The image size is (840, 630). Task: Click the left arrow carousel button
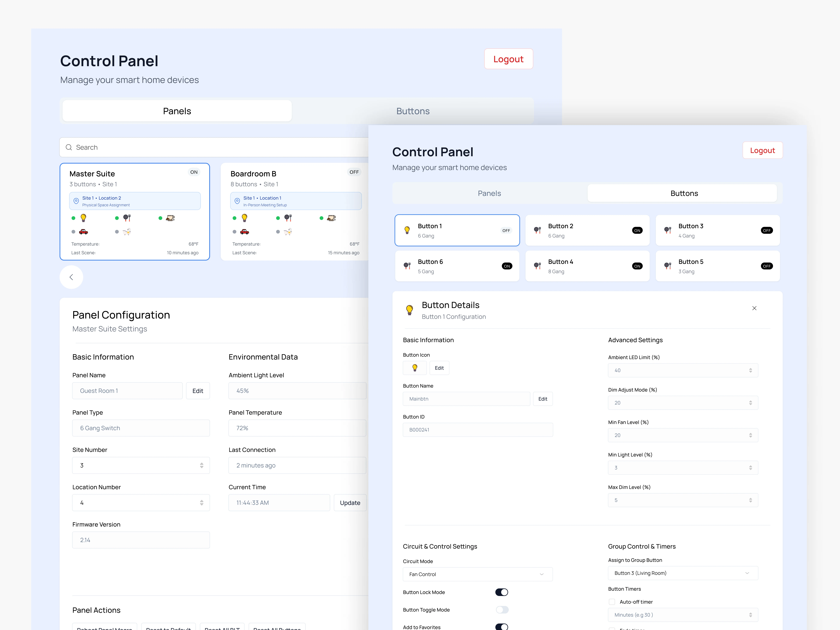pyautogui.click(x=71, y=277)
